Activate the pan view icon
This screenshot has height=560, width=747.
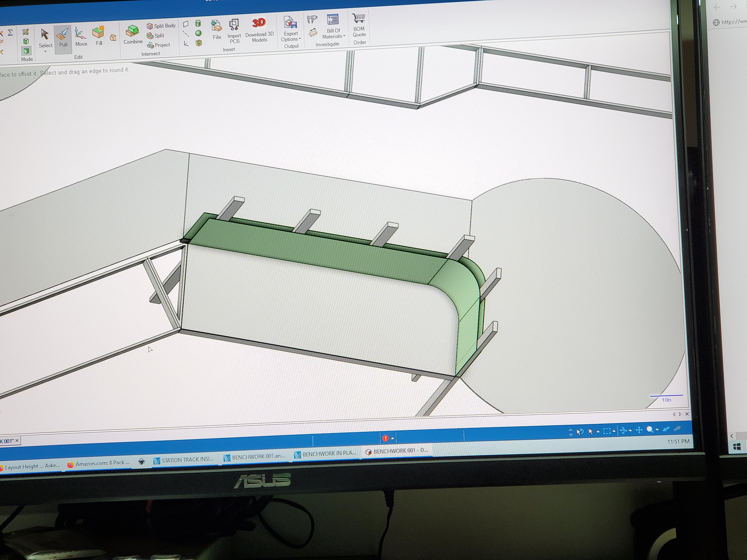(639, 430)
